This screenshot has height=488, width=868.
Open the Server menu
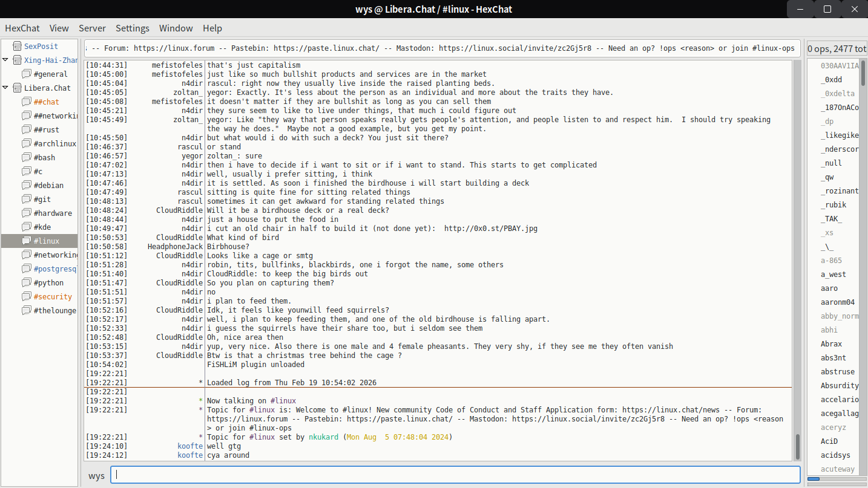pos(92,28)
